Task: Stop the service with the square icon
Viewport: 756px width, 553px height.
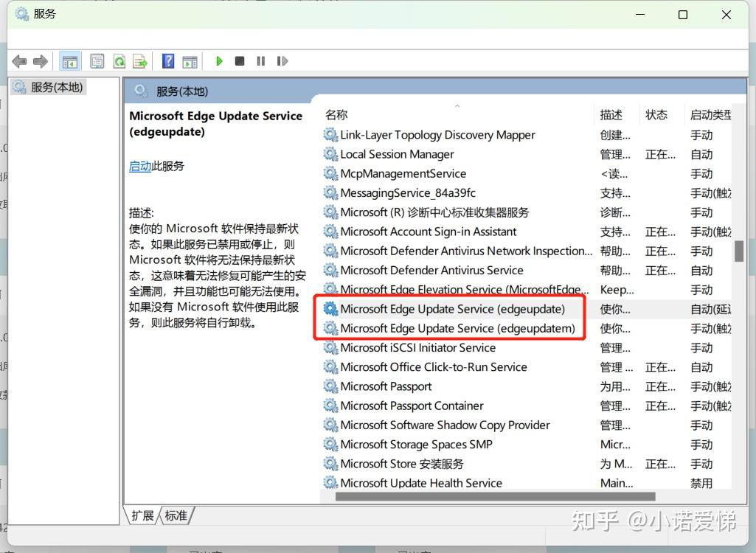Action: coord(240,61)
